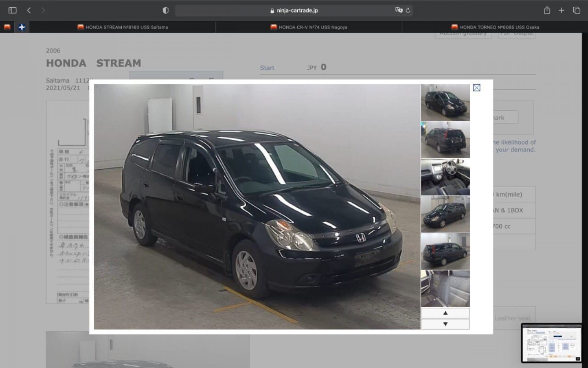Viewport: 588px width, 368px height.
Task: Click the 2021/05/21 auction date text
Action: pos(63,88)
